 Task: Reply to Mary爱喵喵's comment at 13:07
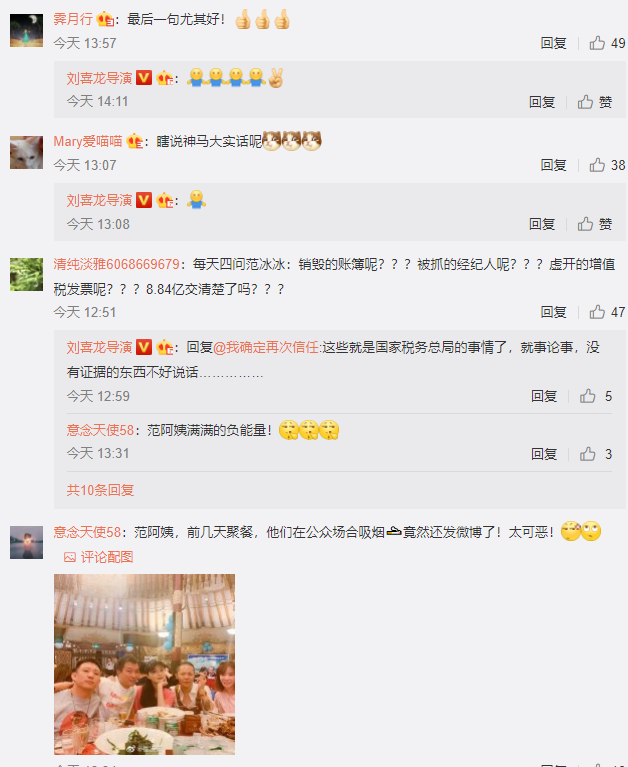[553, 165]
